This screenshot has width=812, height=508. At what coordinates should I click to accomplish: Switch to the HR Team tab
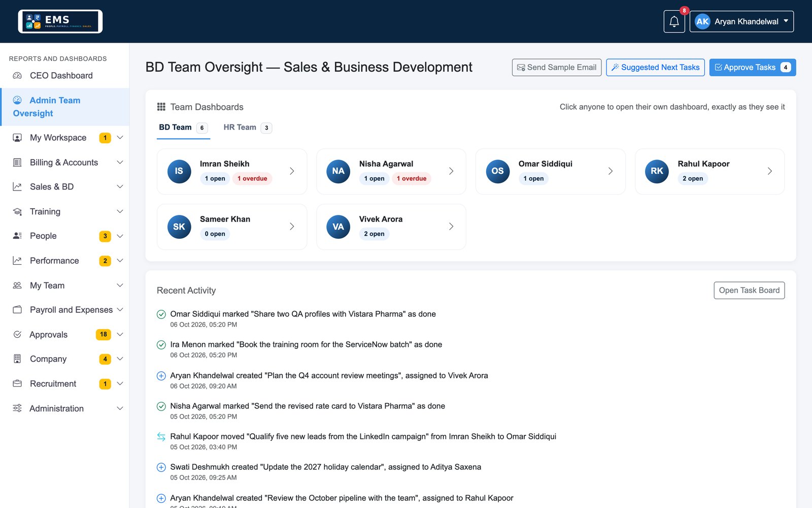coord(248,128)
